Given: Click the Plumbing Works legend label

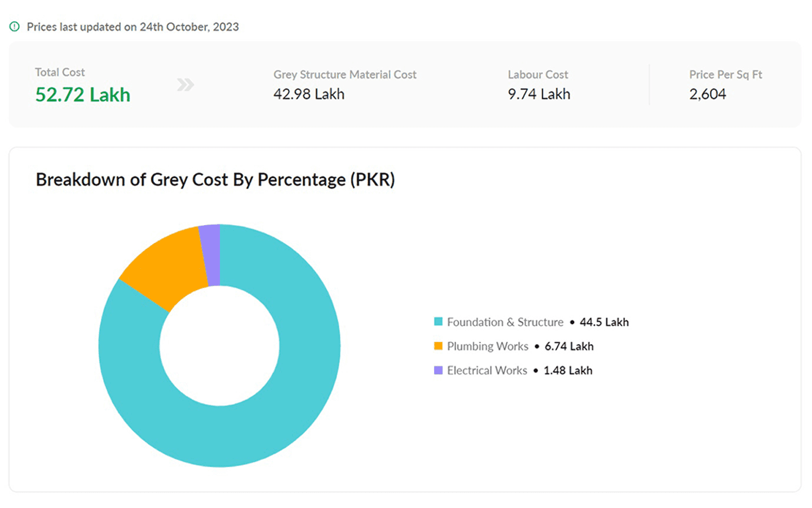Looking at the screenshot, I should (487, 347).
